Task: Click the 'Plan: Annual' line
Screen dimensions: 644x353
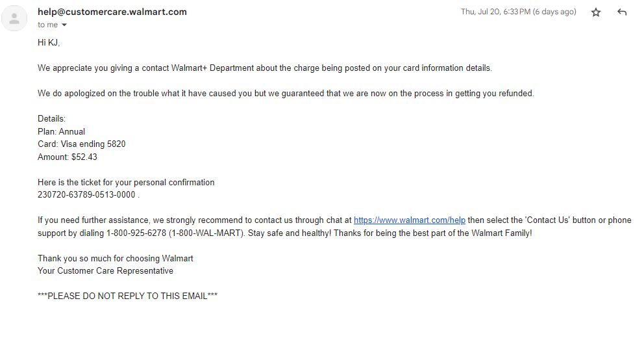Action: 61,132
